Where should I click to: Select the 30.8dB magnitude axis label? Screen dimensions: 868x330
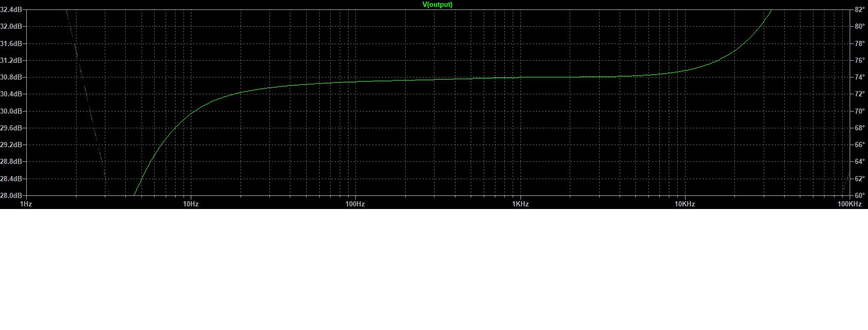click(x=10, y=77)
